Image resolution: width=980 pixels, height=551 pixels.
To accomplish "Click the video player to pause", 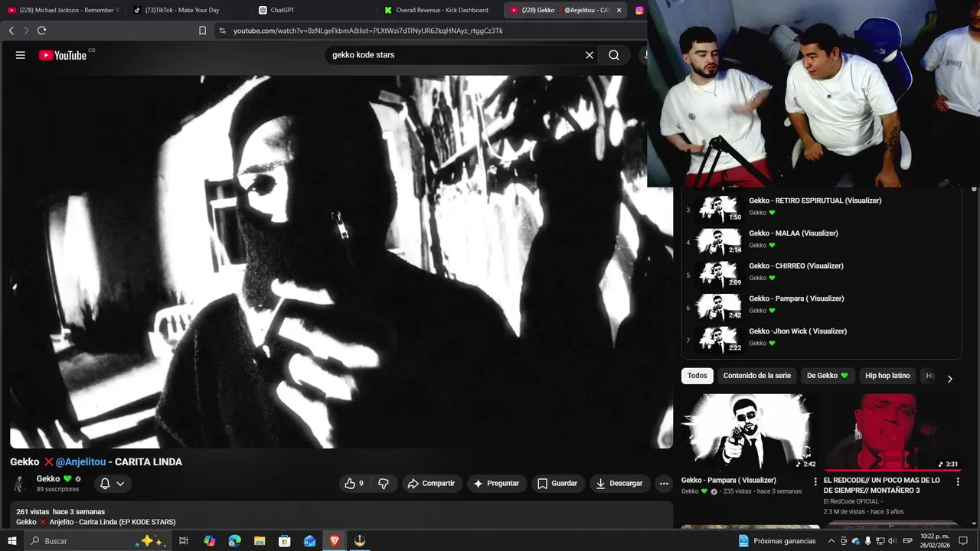I will 341,262.
